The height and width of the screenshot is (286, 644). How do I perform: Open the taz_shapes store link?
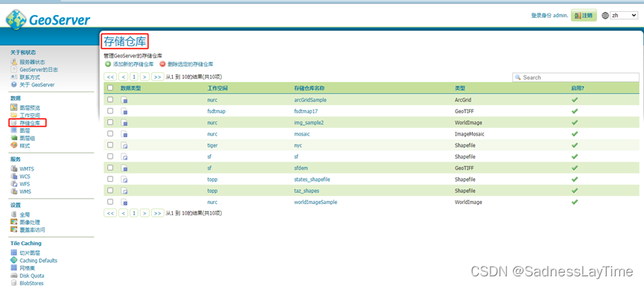point(307,191)
